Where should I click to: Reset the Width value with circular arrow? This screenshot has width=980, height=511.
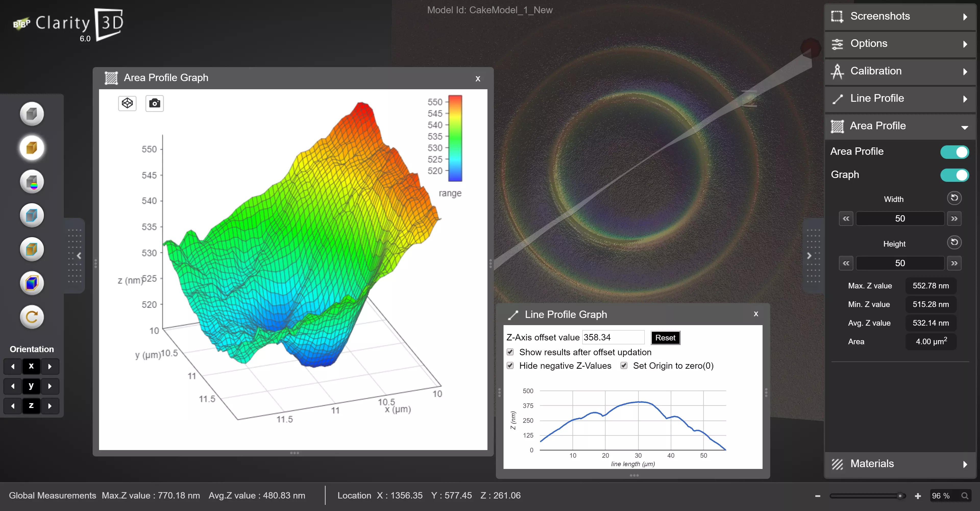click(x=954, y=198)
